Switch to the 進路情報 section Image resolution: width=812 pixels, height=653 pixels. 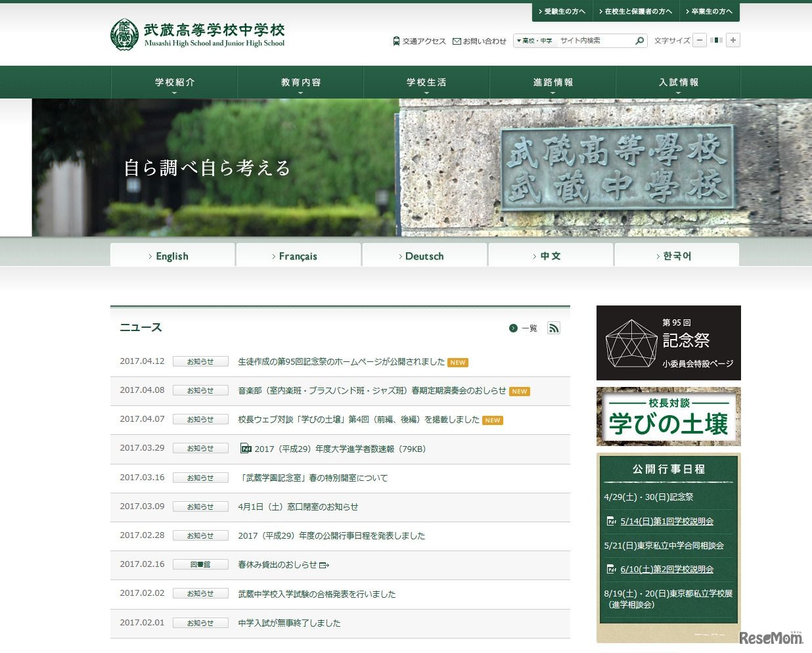(x=553, y=81)
